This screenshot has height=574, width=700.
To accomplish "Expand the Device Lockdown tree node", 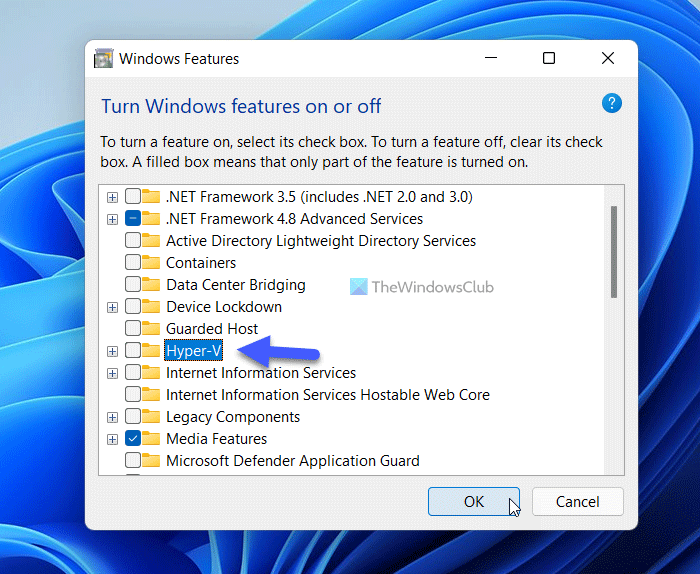I will click(112, 307).
